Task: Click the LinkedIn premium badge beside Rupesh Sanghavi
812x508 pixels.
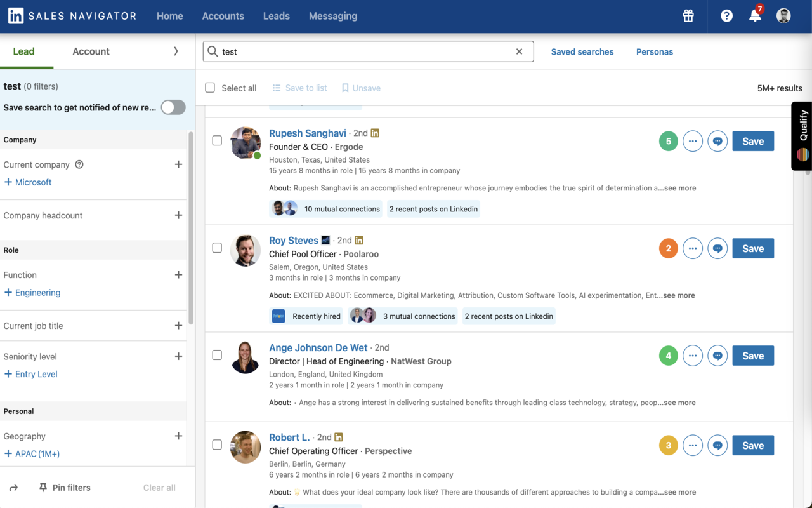Action: (375, 133)
